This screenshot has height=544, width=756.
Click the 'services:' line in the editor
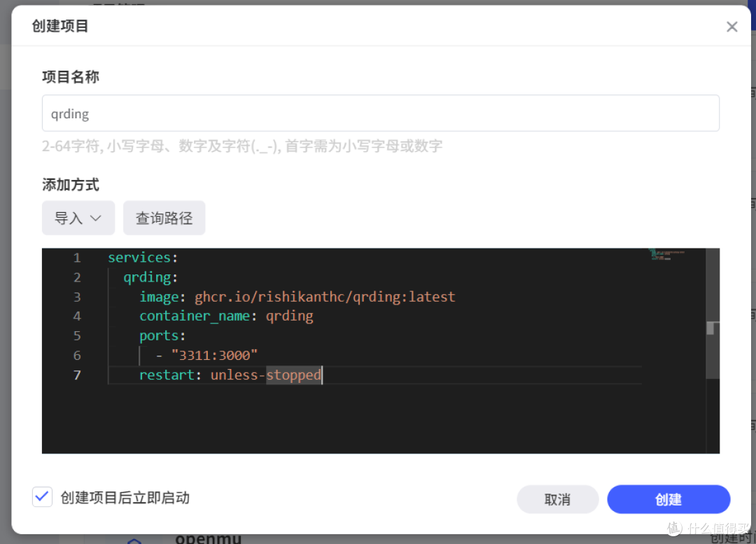pyautogui.click(x=143, y=258)
